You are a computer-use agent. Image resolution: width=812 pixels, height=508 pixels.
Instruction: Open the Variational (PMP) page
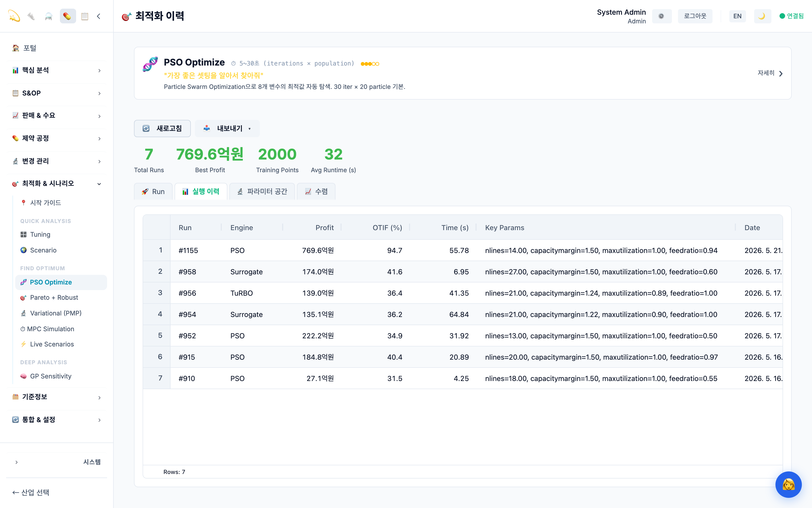click(61, 313)
